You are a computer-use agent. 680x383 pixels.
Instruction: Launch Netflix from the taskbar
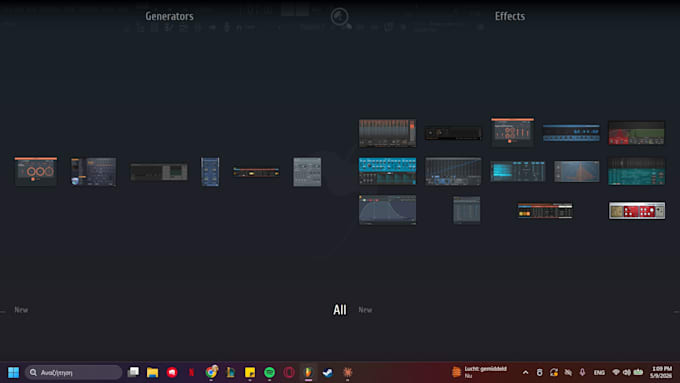click(x=191, y=372)
